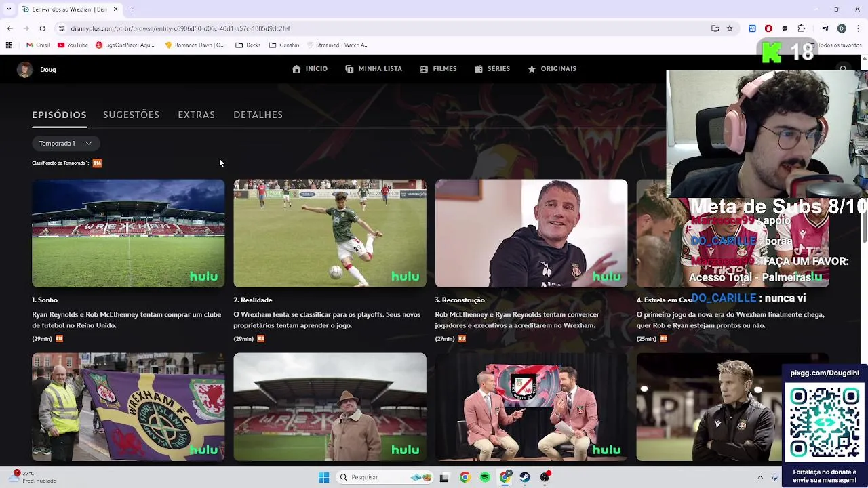868x488 pixels.
Task: Open the Genshin bookmarks folder
Action: point(284,45)
